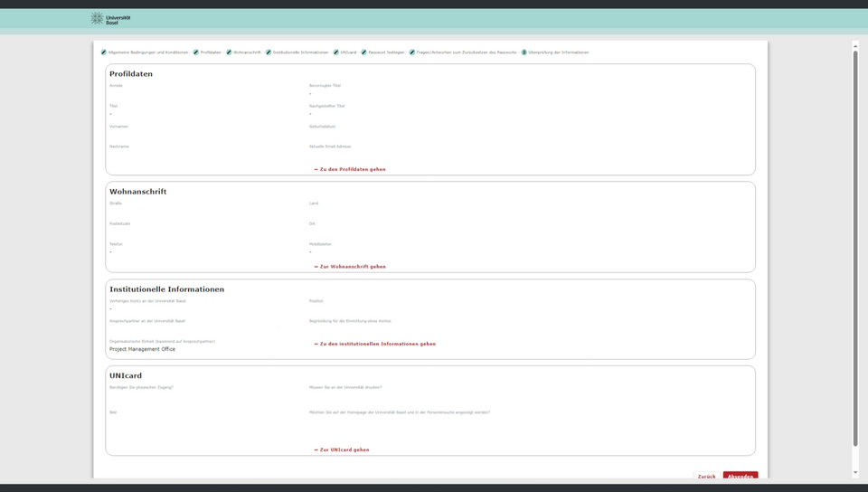Click the UNIcard step edit icon
868x492 pixels.
pos(336,52)
